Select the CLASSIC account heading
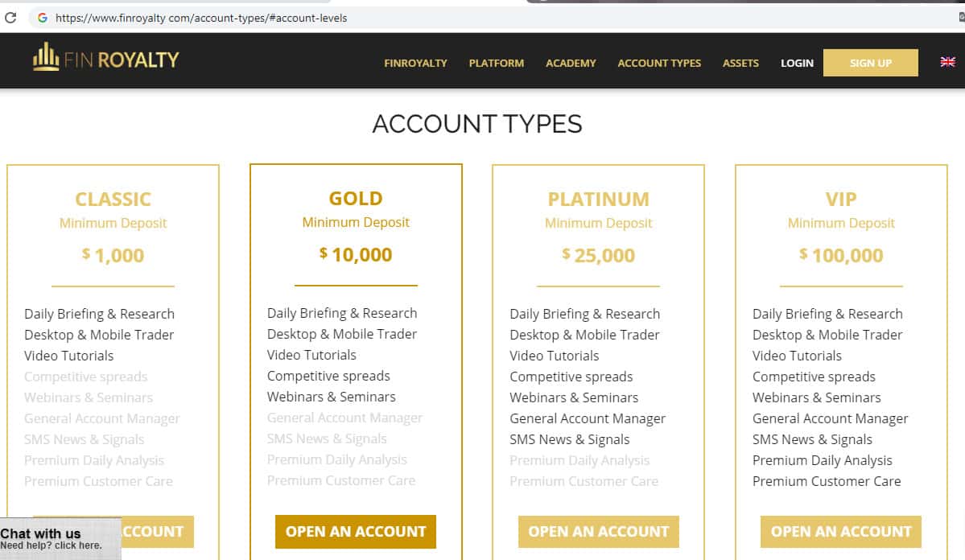The height and width of the screenshot is (560, 965). (x=113, y=199)
